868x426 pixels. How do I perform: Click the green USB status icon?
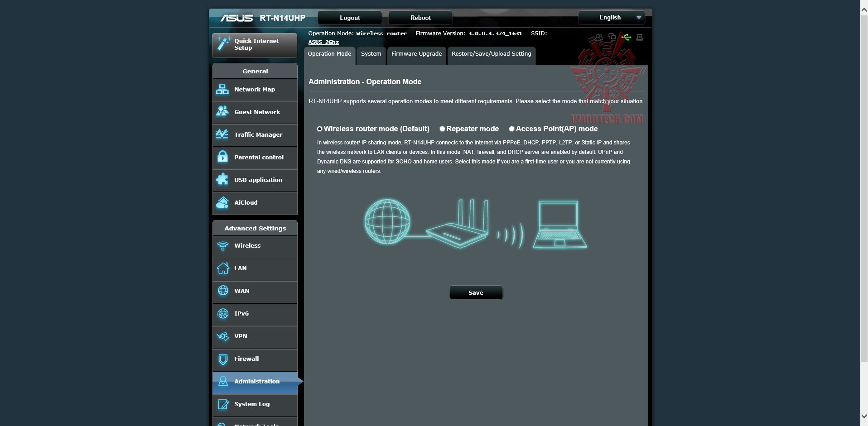(x=626, y=37)
